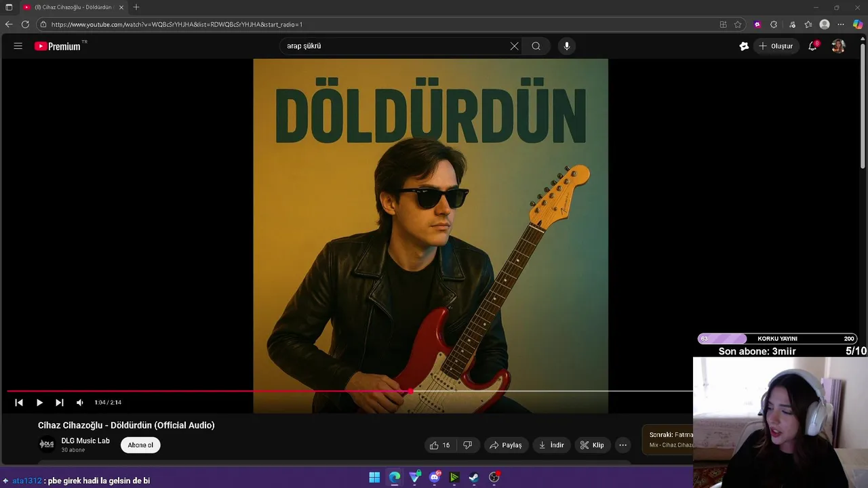Open the Sonraki up-next card
Image resolution: width=868 pixels, height=488 pixels.
coord(668,440)
